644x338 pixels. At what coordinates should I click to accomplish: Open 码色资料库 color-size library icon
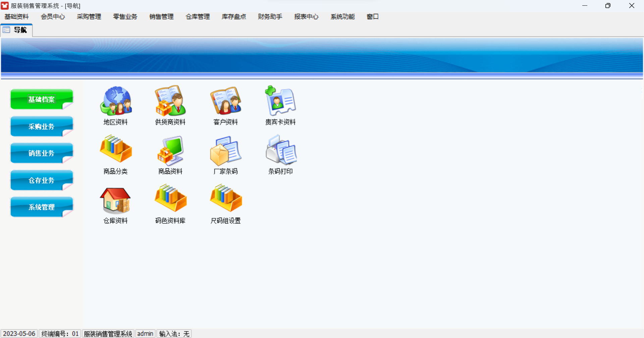[x=170, y=199]
